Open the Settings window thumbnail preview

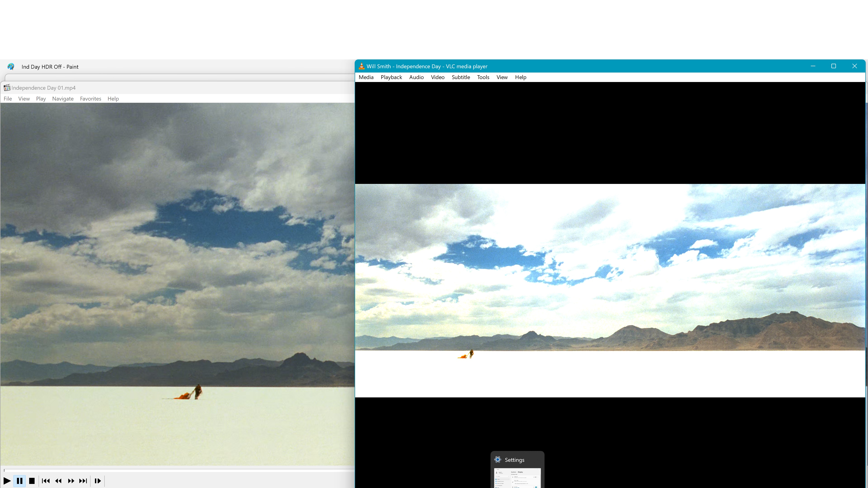(517, 478)
